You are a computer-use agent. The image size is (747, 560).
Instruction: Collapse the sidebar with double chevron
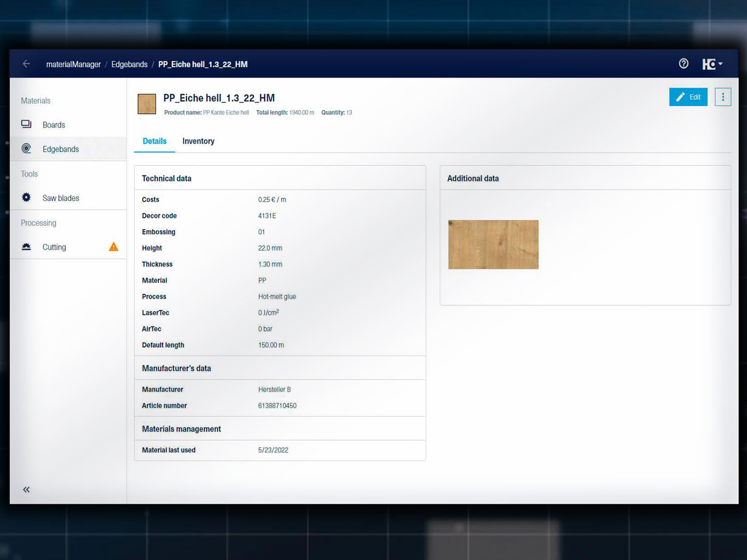pyautogui.click(x=26, y=490)
